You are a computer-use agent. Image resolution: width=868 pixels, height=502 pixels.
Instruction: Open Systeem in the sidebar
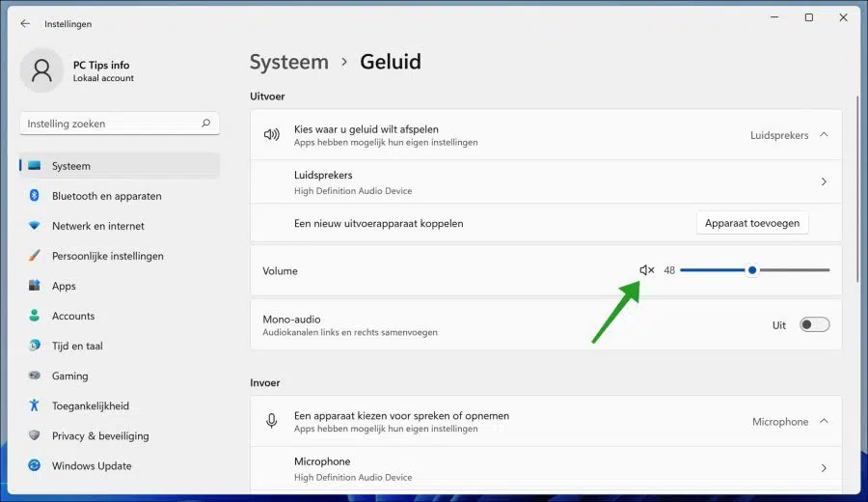point(120,166)
